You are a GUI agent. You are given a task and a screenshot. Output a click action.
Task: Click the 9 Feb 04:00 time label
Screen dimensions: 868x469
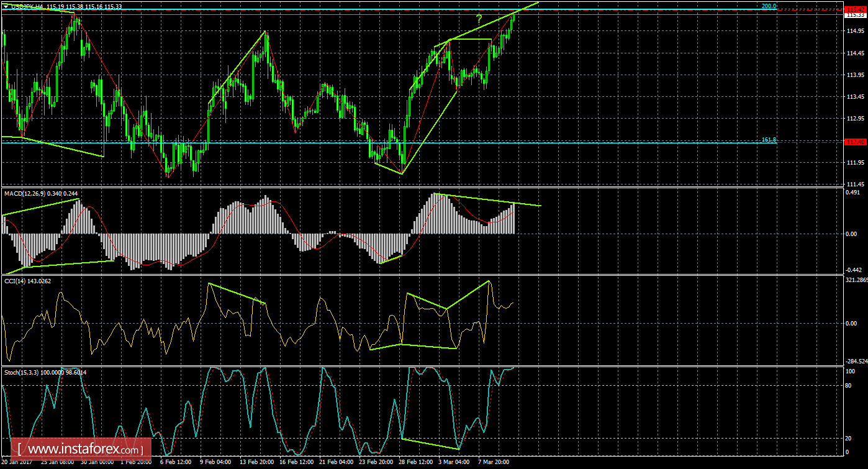[x=217, y=463]
